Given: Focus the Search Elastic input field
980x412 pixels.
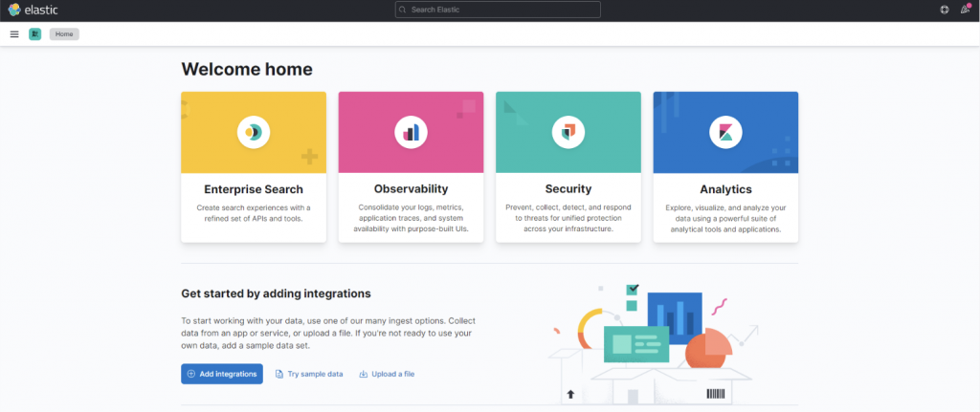Looking at the screenshot, I should point(498,10).
